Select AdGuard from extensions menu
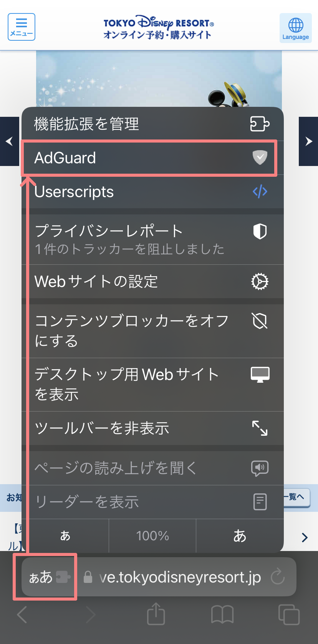Image resolution: width=318 pixels, height=644 pixels. pos(149,158)
